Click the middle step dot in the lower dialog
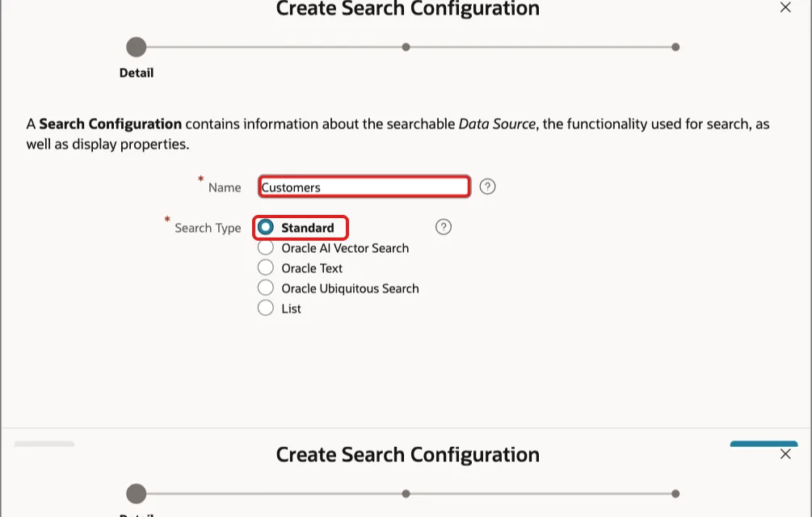This screenshot has width=812, height=517. tap(406, 494)
